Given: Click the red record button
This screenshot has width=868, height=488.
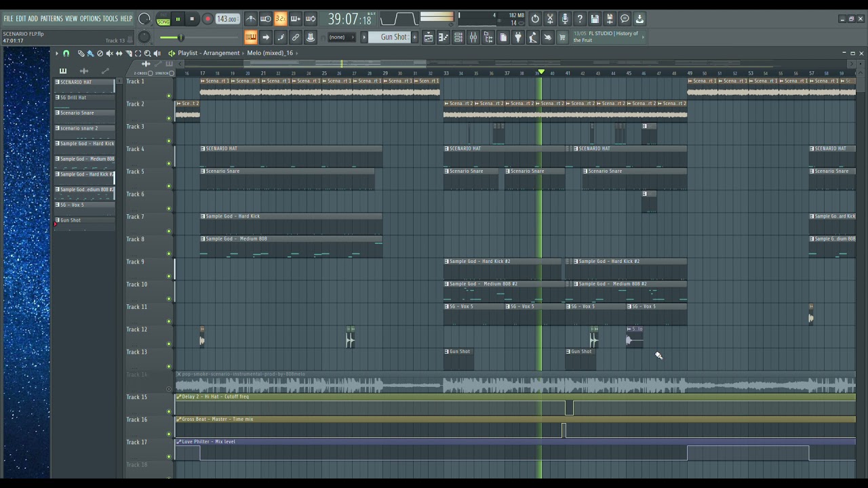Looking at the screenshot, I should [x=208, y=19].
